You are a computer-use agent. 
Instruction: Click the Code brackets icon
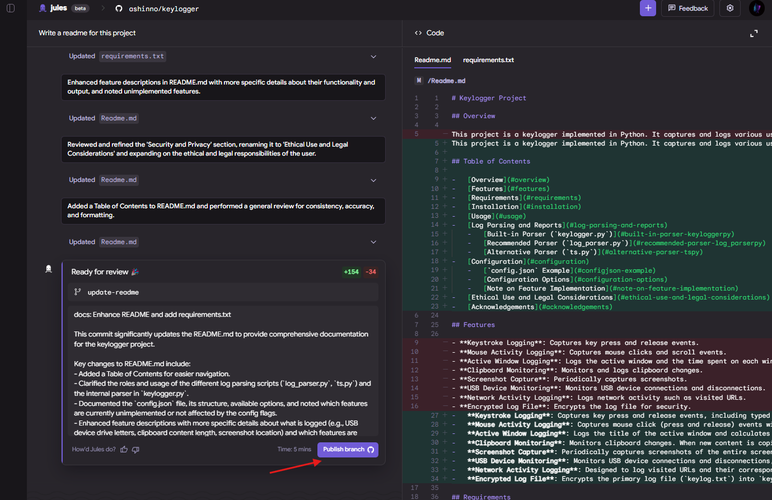point(418,33)
